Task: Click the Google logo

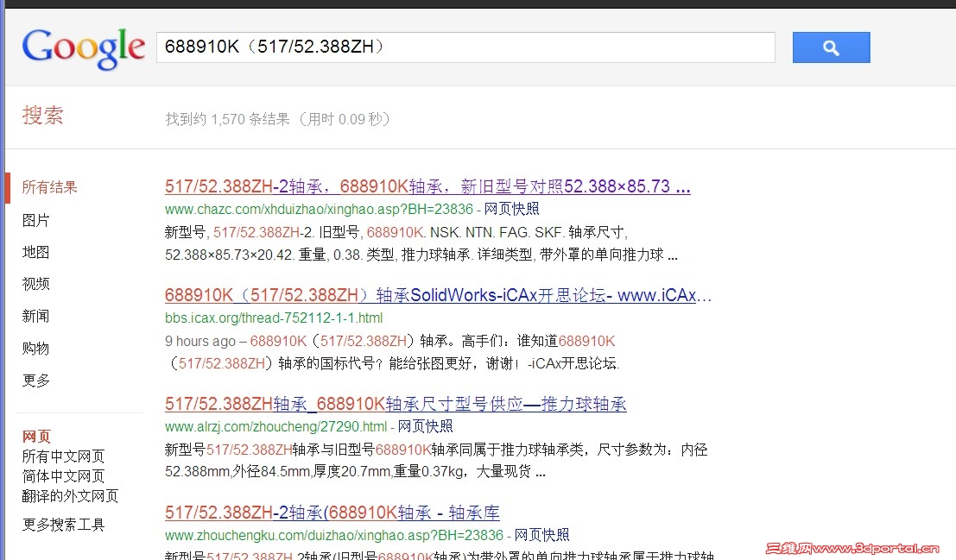Action: [84, 48]
